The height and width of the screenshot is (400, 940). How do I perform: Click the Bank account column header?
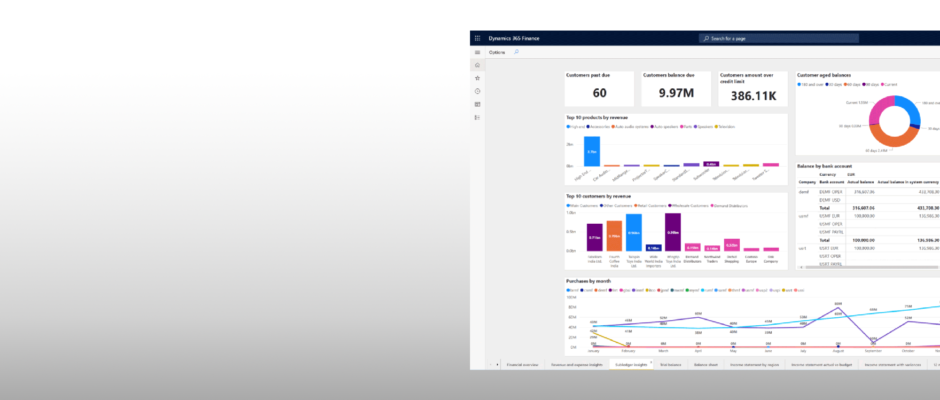click(x=830, y=181)
